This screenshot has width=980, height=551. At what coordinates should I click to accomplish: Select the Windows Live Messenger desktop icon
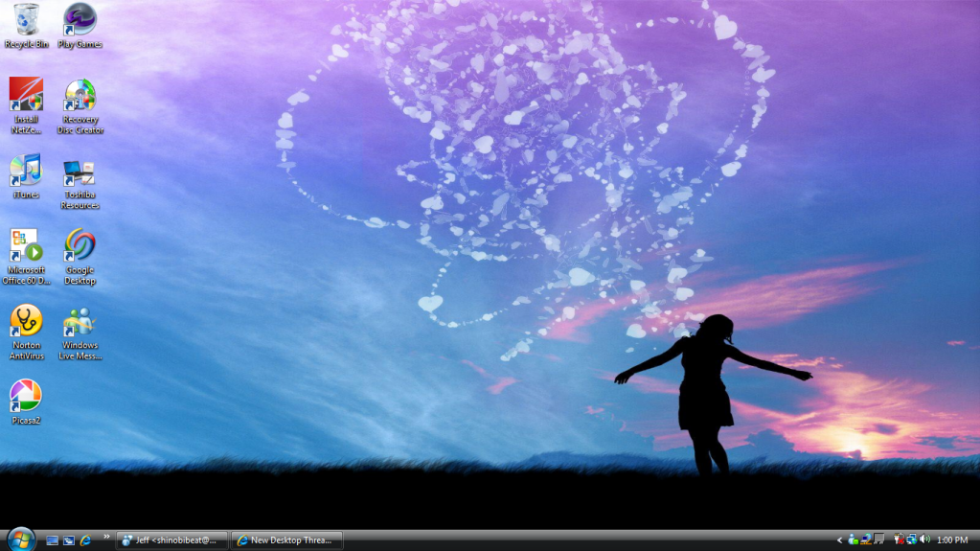(x=80, y=333)
